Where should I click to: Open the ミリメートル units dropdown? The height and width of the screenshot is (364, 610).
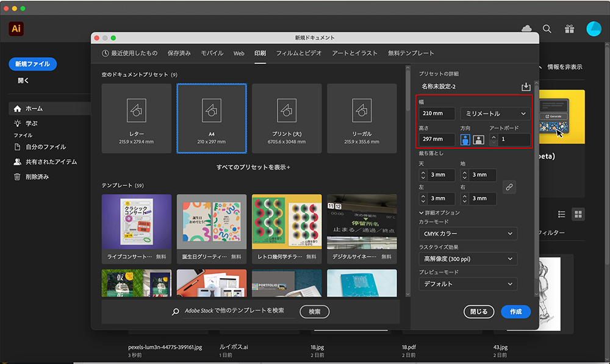495,113
